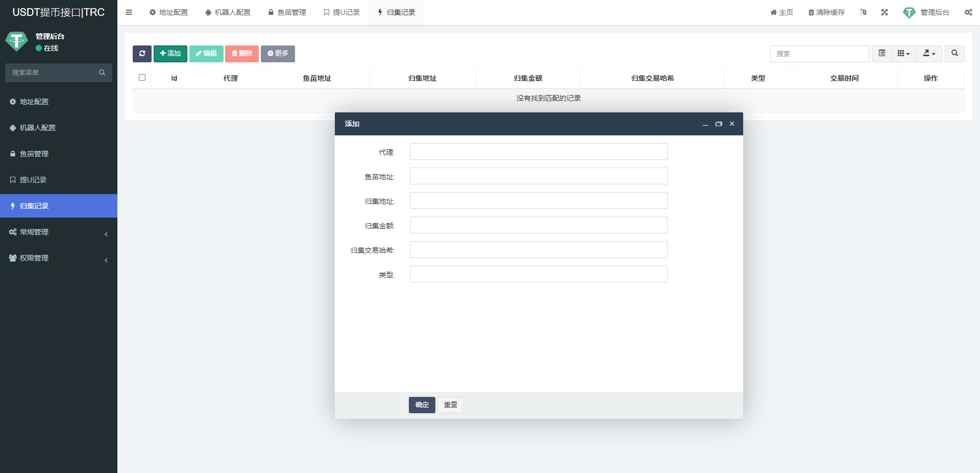
Task: Expand 常规管理 sidebar menu
Action: coord(59,232)
